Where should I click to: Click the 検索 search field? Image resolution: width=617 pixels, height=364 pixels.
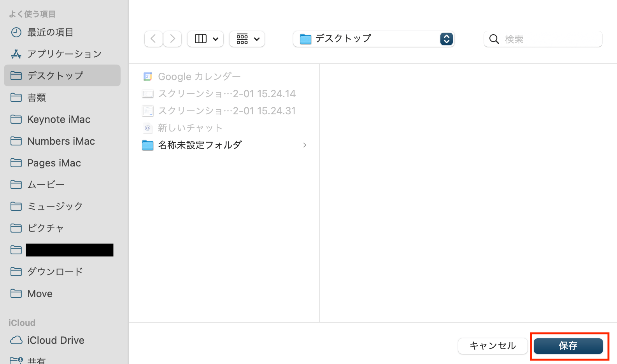coord(543,39)
